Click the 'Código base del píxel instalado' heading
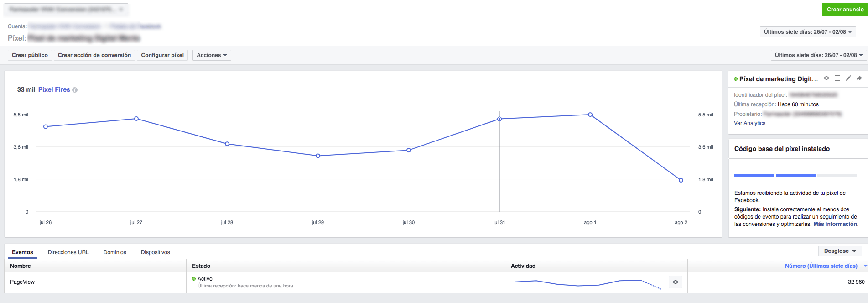 point(782,149)
